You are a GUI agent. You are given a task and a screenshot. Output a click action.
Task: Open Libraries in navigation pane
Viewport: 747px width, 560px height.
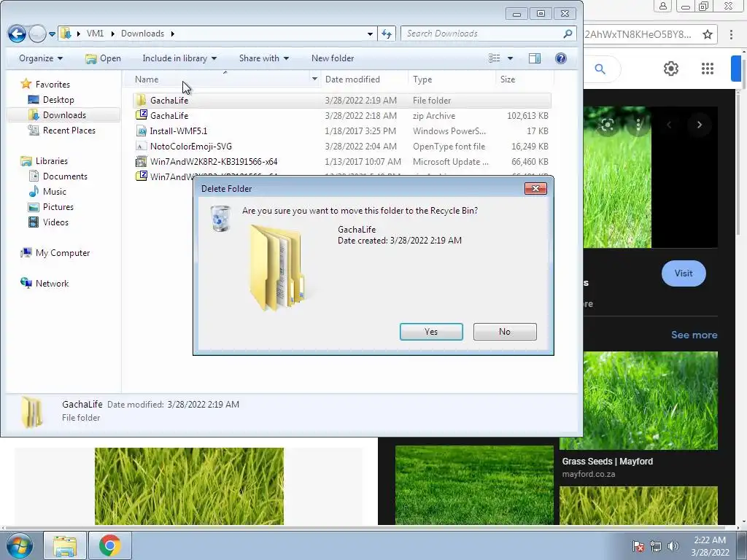point(44,161)
